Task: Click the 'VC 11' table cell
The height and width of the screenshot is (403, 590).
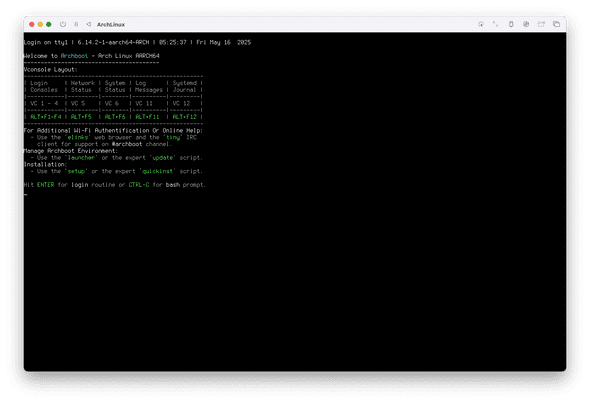Action: coord(144,103)
